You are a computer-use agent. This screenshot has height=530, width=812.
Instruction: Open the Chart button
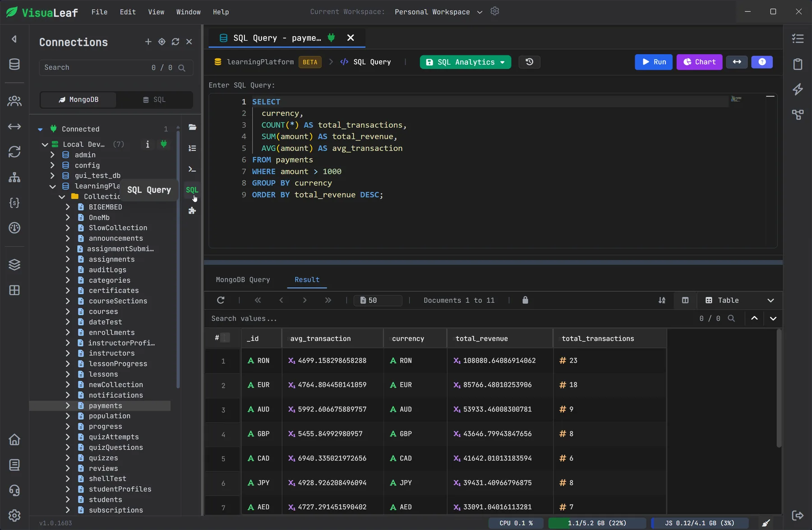[699, 62]
